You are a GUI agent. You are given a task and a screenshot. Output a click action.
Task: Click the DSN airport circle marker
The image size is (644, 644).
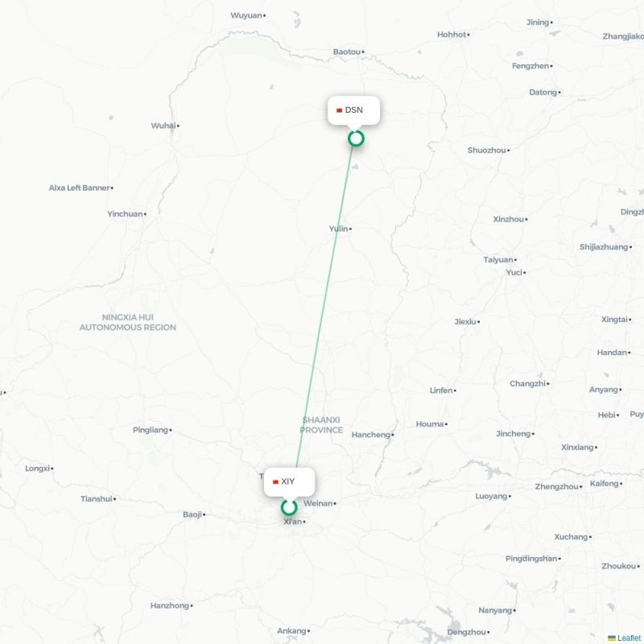pyautogui.click(x=356, y=138)
